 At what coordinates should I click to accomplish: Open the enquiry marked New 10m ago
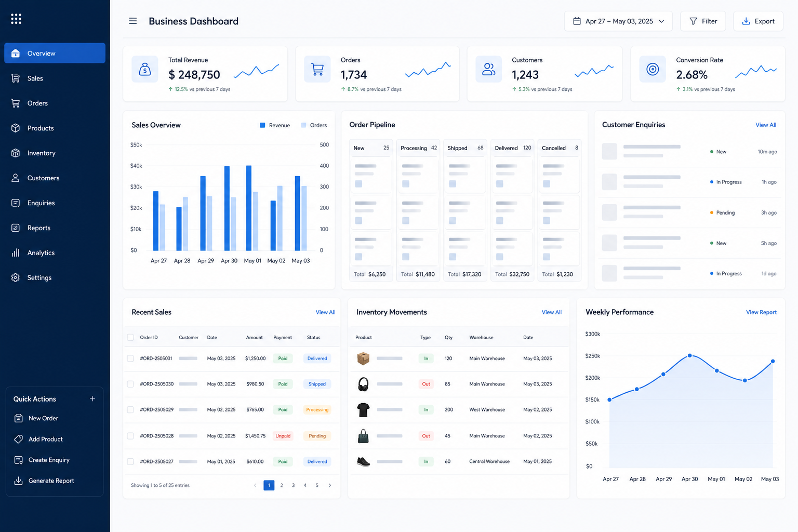point(689,152)
